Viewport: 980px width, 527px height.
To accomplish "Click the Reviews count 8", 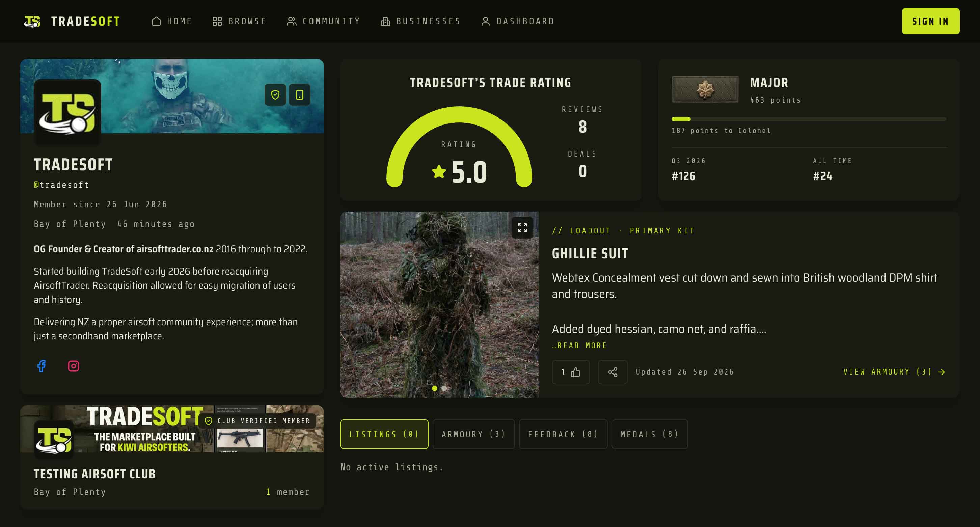I will point(582,127).
